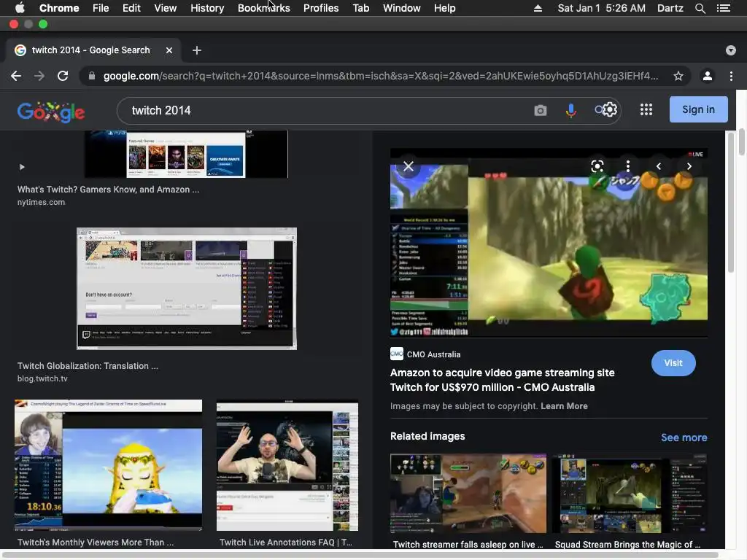Open the Twitch Live Annotations FAQ link

point(286,542)
